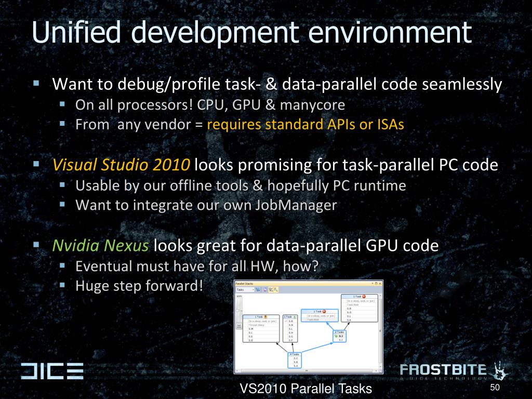This screenshot has width=532, height=399.
Task: Click the Frostbite logo
Action: (454, 371)
